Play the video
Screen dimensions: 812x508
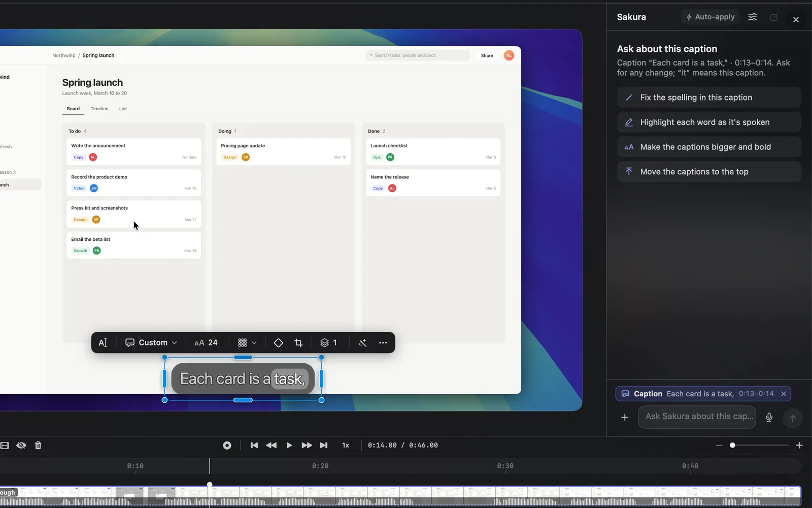pyautogui.click(x=289, y=446)
